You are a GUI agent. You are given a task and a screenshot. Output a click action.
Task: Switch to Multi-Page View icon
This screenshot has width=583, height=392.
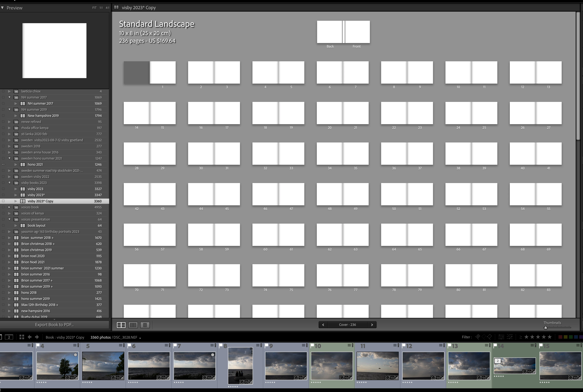(121, 325)
